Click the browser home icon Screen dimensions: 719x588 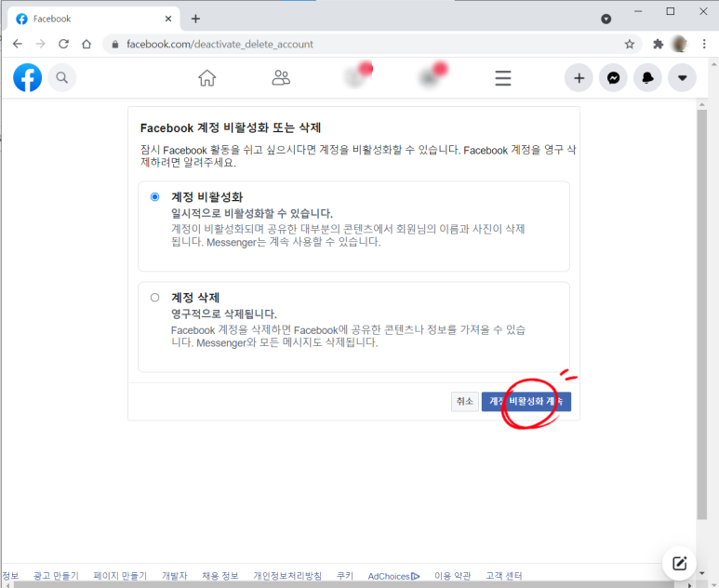coord(87,44)
